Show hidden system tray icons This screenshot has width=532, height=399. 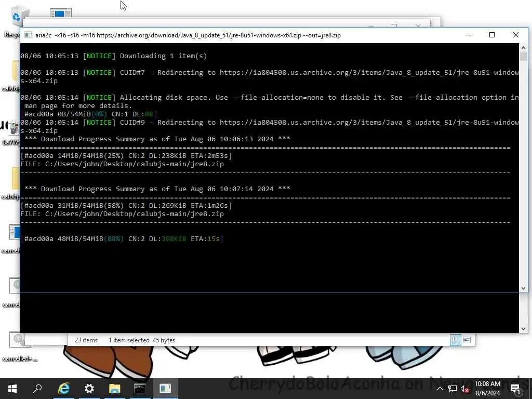[440, 389]
